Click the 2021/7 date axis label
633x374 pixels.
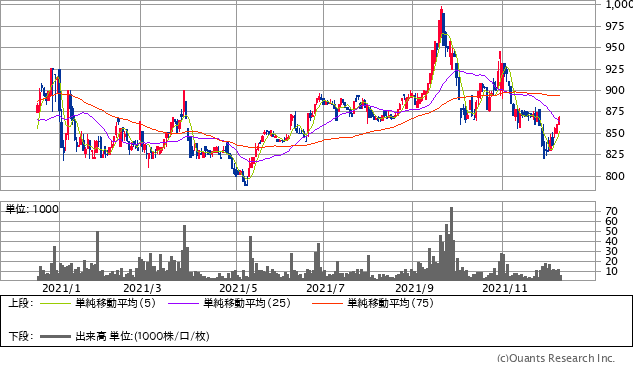(325, 288)
